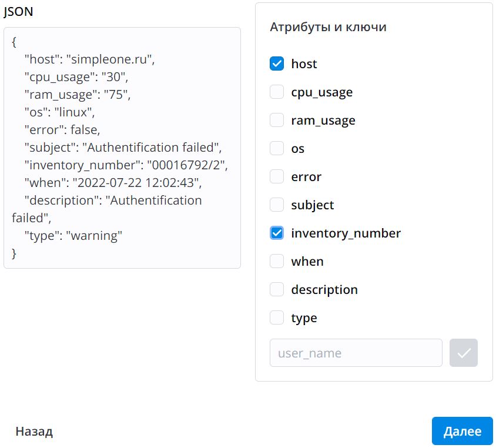Screen dimensions: 496x448
Task: Tick the when attribute checkbox
Action: [x=277, y=261]
